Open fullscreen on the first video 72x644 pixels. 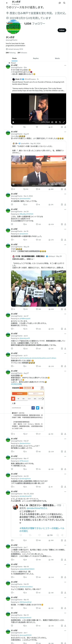tap(64, 122)
